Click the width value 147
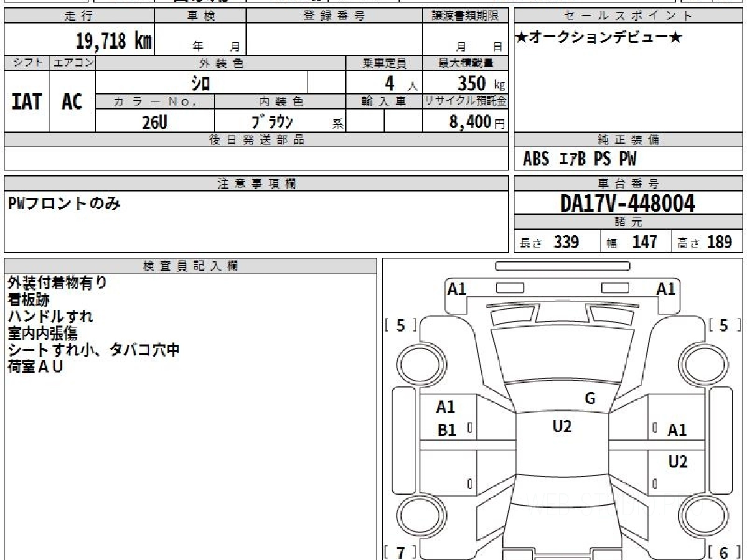The image size is (747, 560). 644,242
